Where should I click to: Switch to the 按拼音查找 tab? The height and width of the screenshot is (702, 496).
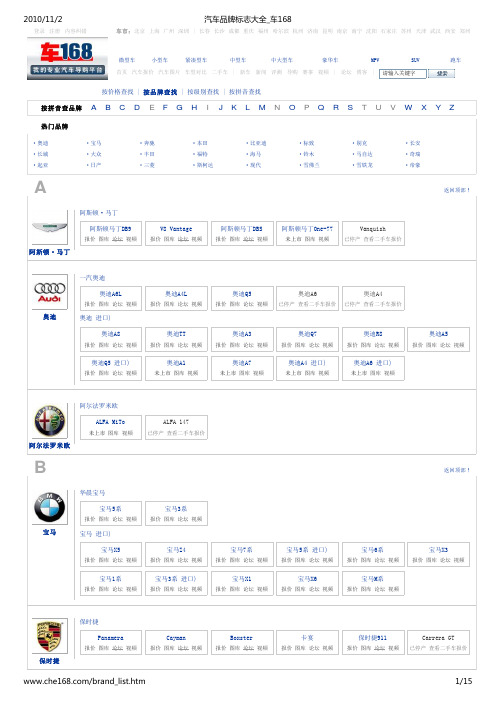coord(245,92)
